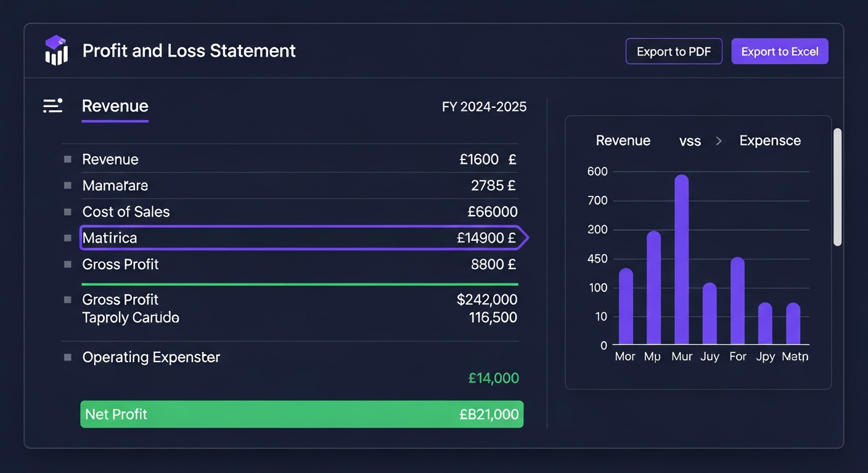The width and height of the screenshot is (868, 473).
Task: Click the marker beside Operating Expenster
Action: pyautogui.click(x=67, y=357)
